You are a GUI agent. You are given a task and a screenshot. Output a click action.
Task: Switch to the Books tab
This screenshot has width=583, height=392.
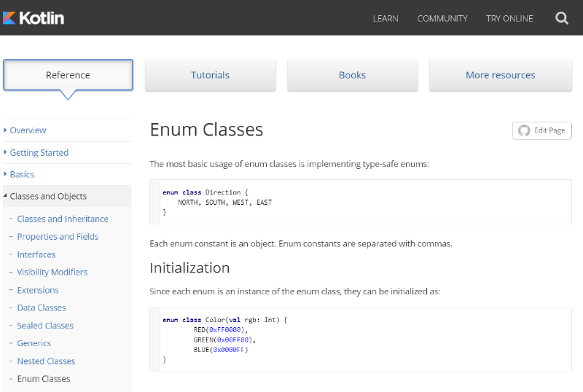tap(352, 75)
